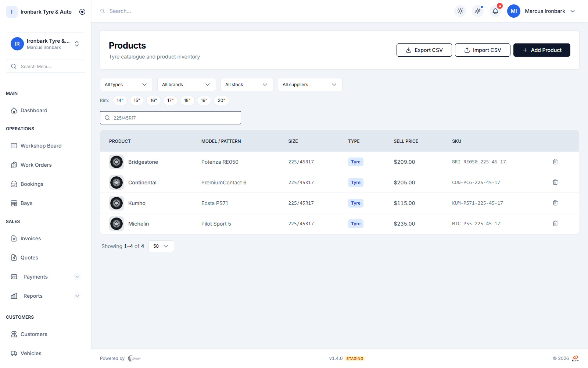Click SKU BRI-RE050-225-45-17

pyautogui.click(x=479, y=162)
